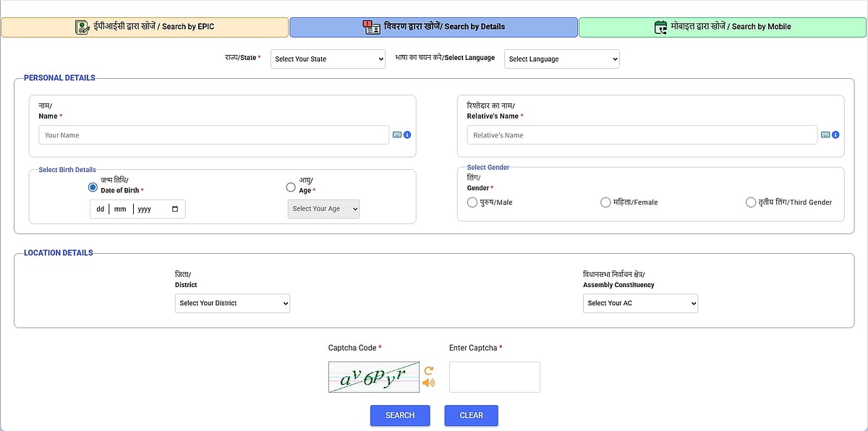868x431 pixels.
Task: Click info icon next to Your Name field
Action: [407, 135]
